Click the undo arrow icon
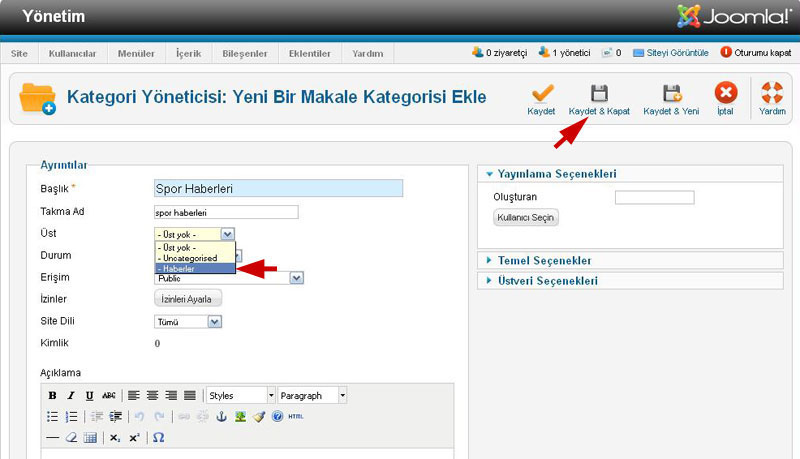 click(x=139, y=417)
